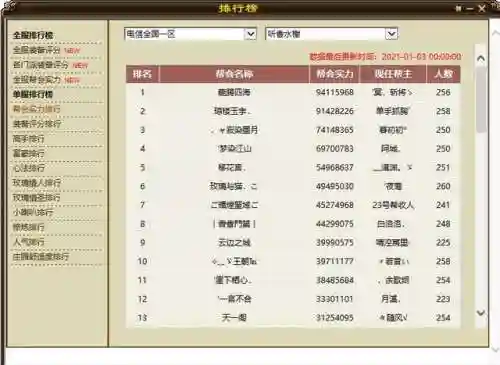500x365 pixels.
Task: Select 人气排行 in the sidebar
Action: 29,242
